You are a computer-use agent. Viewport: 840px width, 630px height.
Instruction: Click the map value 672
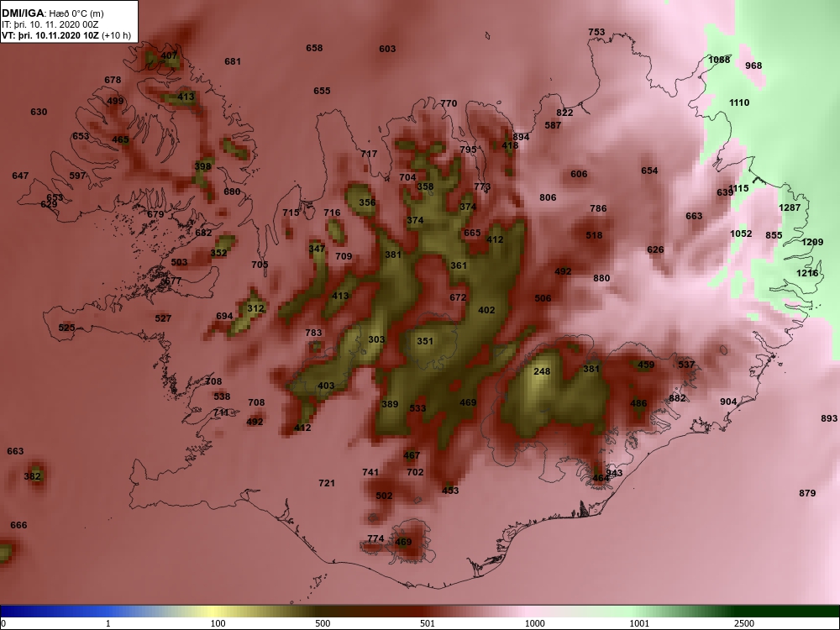pyautogui.click(x=458, y=298)
